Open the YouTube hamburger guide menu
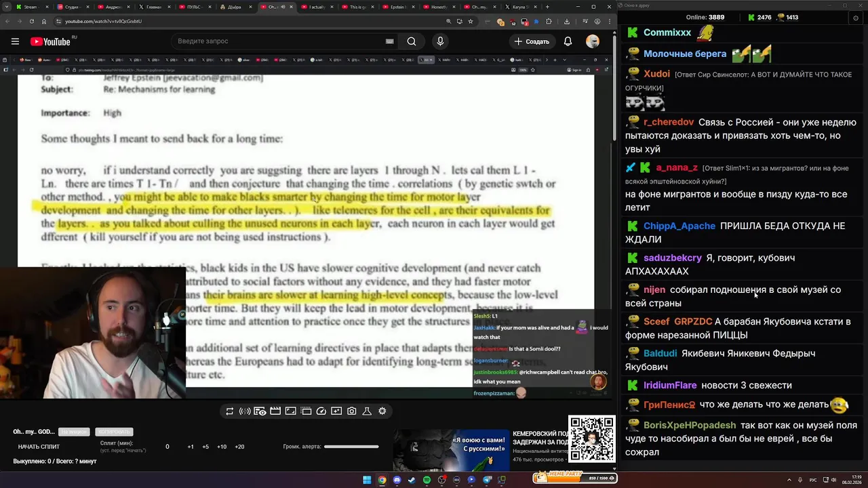The image size is (868, 488). click(15, 41)
